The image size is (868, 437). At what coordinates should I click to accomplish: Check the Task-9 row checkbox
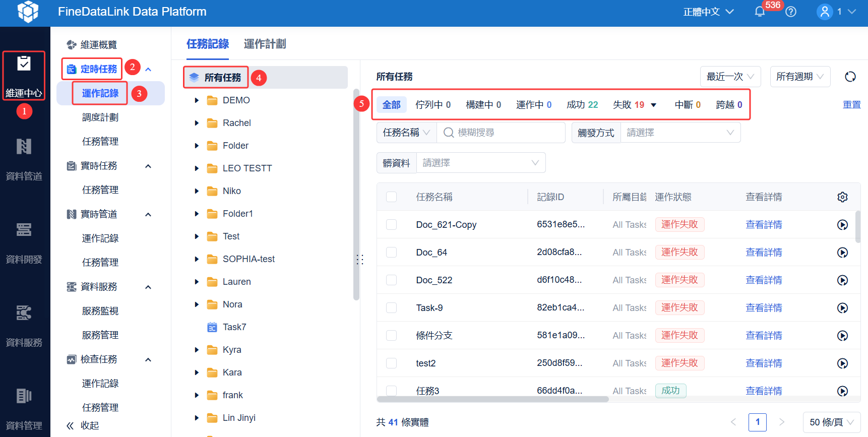(391, 307)
